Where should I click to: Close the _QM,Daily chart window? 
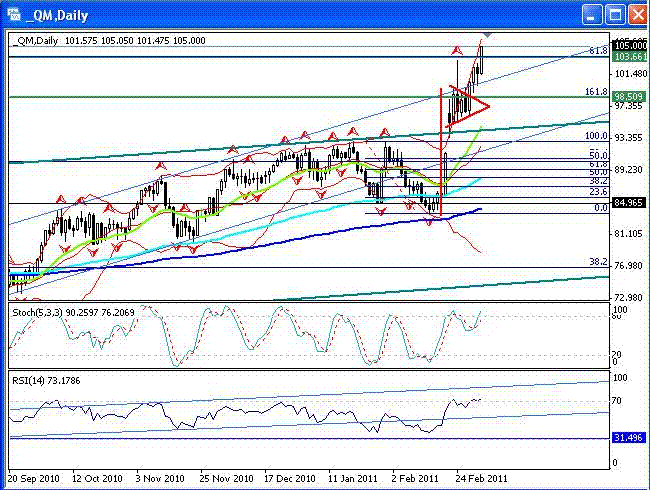pos(638,16)
